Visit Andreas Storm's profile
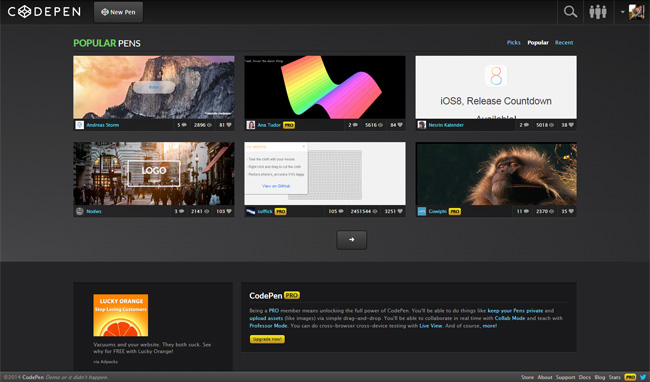This screenshot has width=650, height=382. tap(102, 125)
